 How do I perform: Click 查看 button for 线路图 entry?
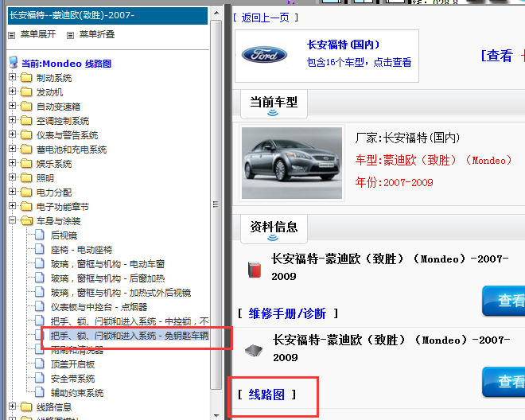[504, 382]
